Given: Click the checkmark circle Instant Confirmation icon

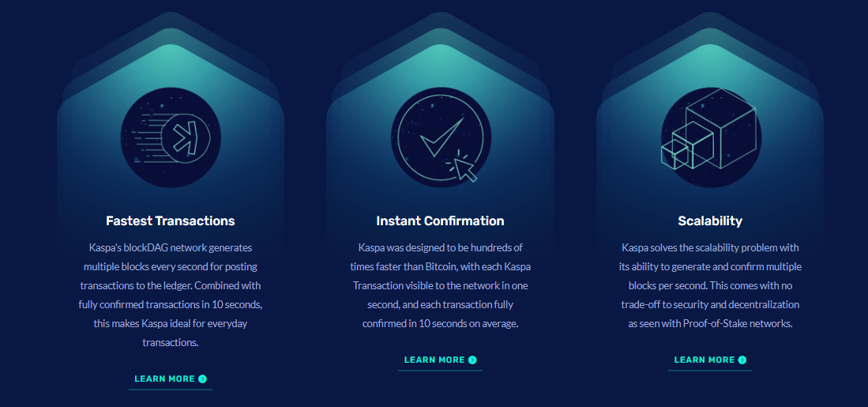Looking at the screenshot, I should pos(441,138).
